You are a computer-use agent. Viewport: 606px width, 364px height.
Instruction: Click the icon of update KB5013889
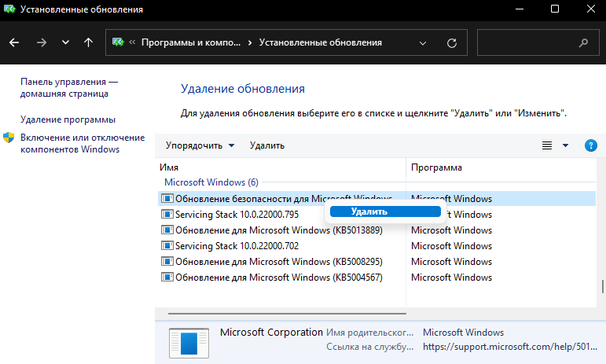[167, 230]
